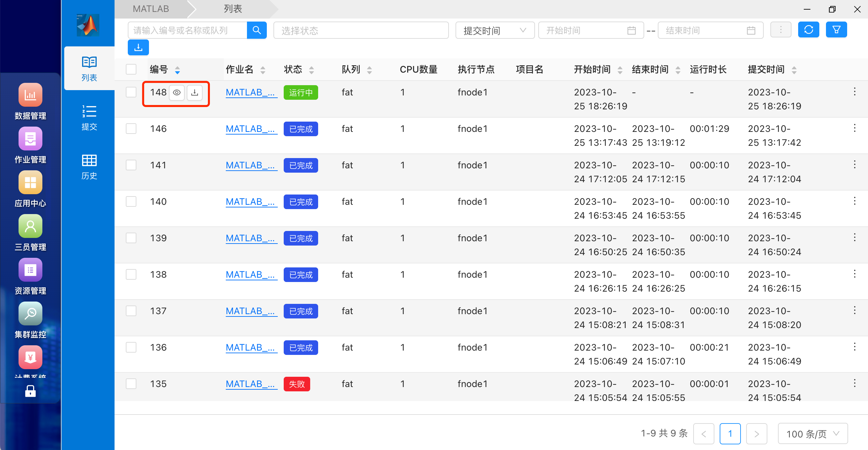Open row actions for job 141
The image size is (868, 450).
pos(854,165)
